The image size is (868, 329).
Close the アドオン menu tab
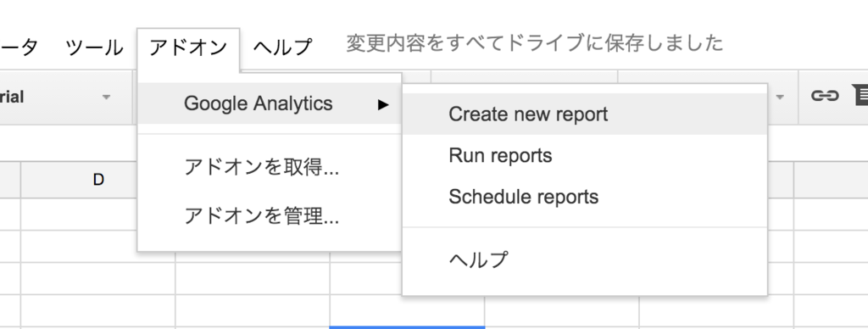coord(188,48)
